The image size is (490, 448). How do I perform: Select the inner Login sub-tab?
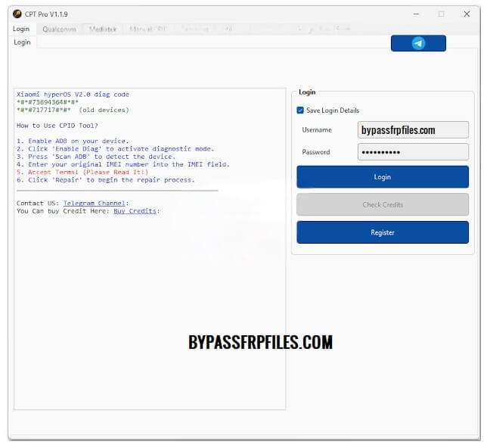click(x=22, y=42)
